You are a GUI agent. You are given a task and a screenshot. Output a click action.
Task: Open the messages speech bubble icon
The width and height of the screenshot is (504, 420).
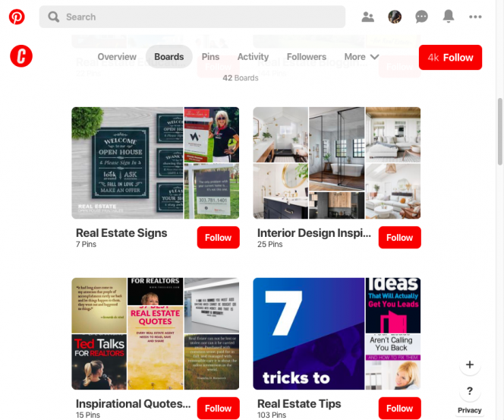[421, 17]
